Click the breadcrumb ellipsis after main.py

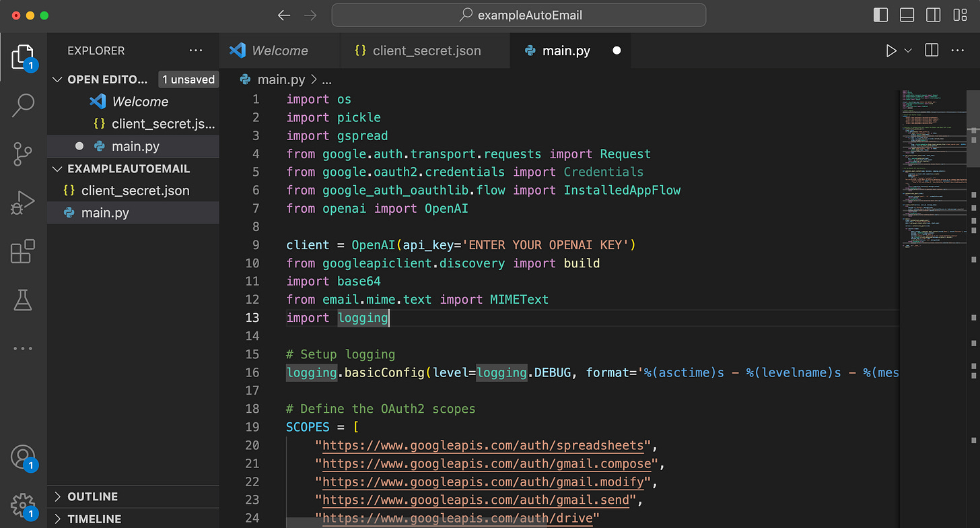click(x=327, y=79)
